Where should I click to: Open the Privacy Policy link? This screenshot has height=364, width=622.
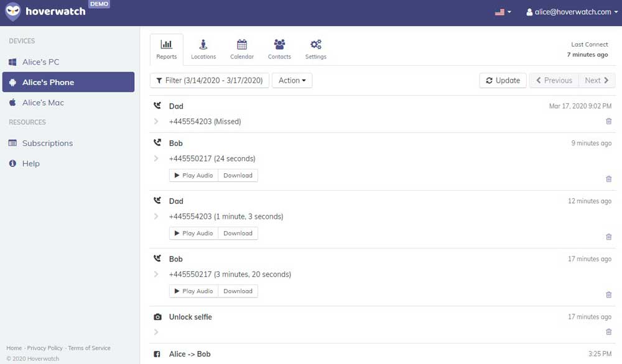tap(45, 348)
